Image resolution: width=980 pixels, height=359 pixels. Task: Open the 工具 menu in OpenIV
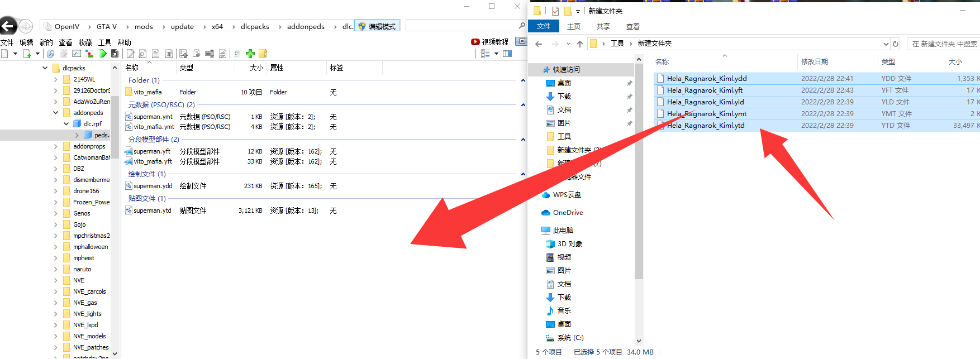click(x=104, y=42)
